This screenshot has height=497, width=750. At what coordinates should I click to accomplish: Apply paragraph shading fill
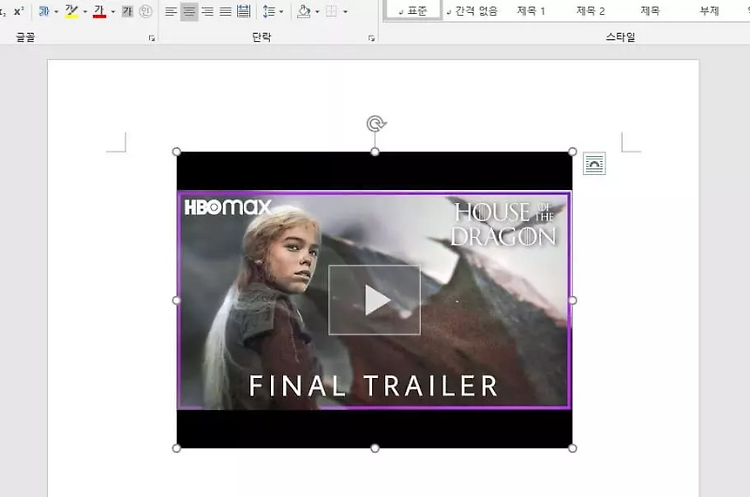[303, 11]
